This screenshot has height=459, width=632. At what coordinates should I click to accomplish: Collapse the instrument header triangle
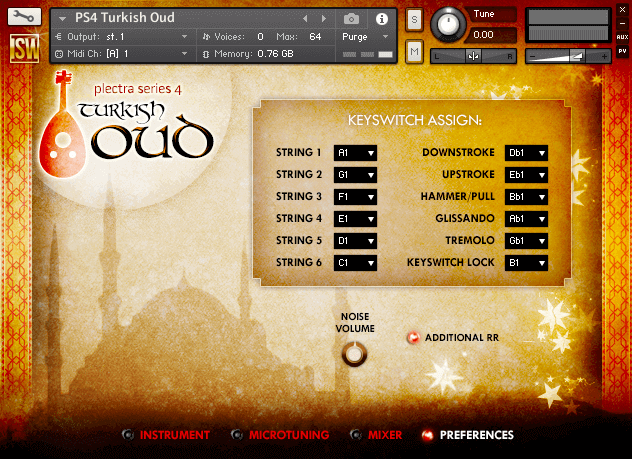(62, 19)
